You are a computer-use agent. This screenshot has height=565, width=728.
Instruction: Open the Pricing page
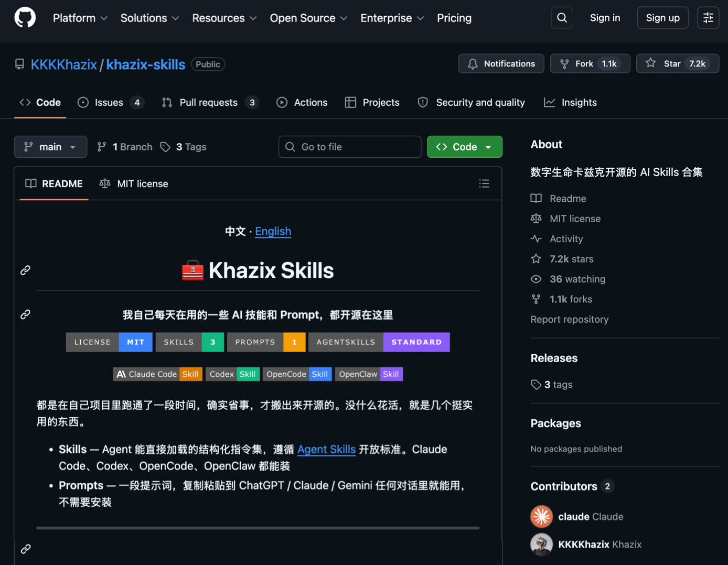(454, 18)
